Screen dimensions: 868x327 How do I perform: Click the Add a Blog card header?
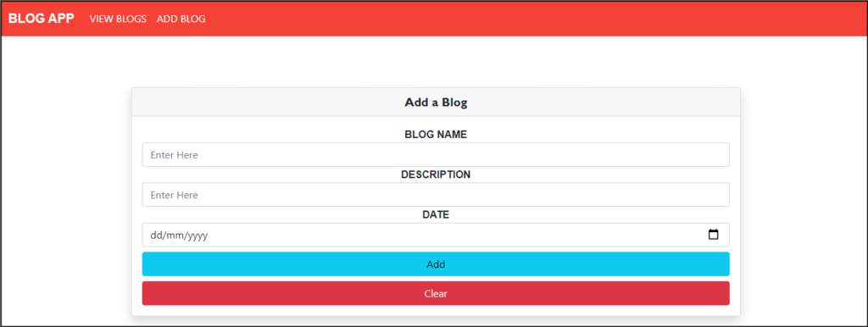436,103
